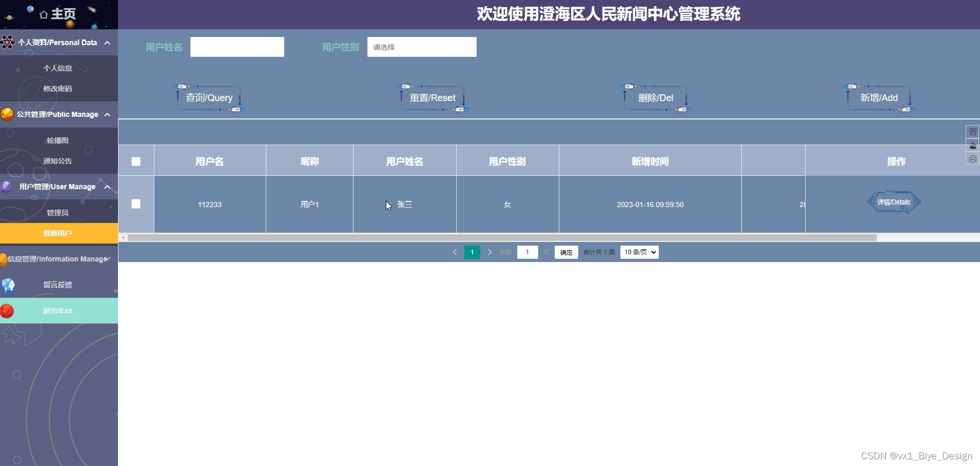Go to next page arrow
Viewport: 980px width, 466px height.
(x=489, y=252)
